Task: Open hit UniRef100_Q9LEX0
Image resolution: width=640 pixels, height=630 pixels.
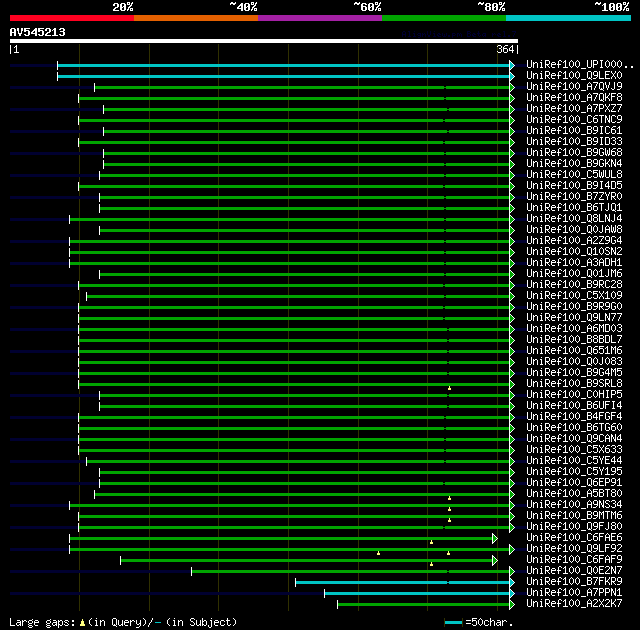Action: coord(574,75)
